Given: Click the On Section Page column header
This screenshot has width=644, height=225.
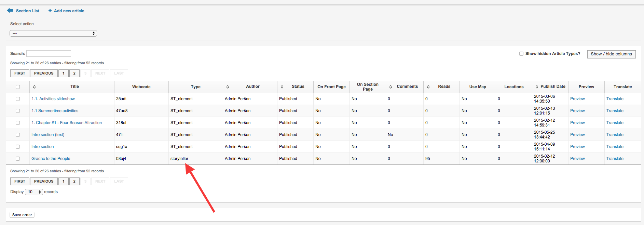Looking at the screenshot, I should point(368,87).
